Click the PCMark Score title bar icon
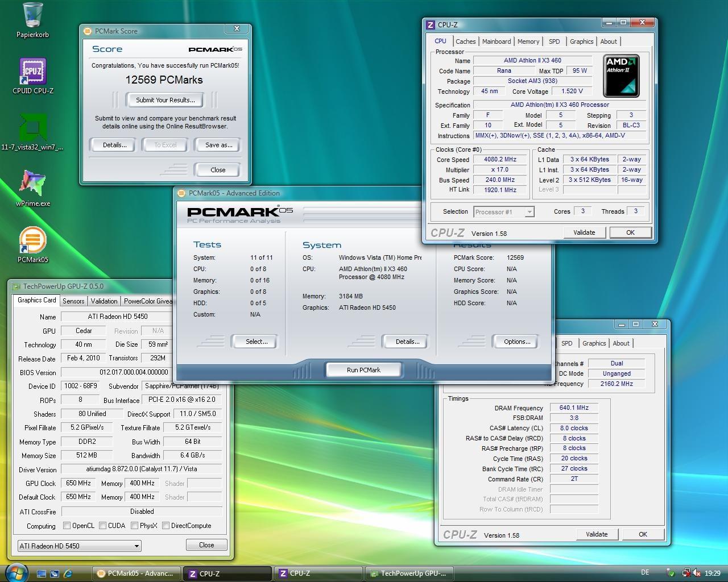Viewport: 728px width, 582px height. (x=88, y=31)
